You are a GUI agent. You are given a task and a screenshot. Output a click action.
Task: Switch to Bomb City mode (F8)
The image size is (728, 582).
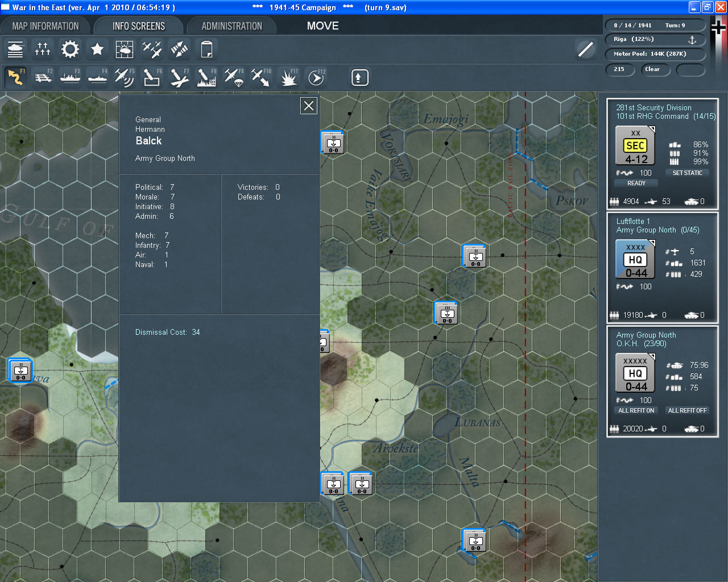(x=206, y=77)
